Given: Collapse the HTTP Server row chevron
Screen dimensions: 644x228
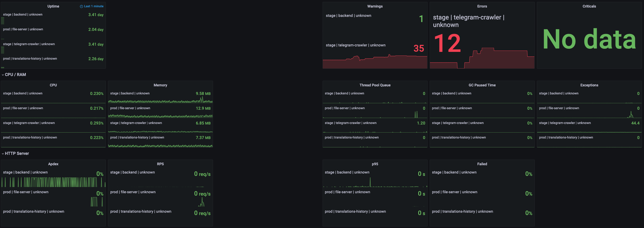Looking at the screenshot, I should [3, 154].
